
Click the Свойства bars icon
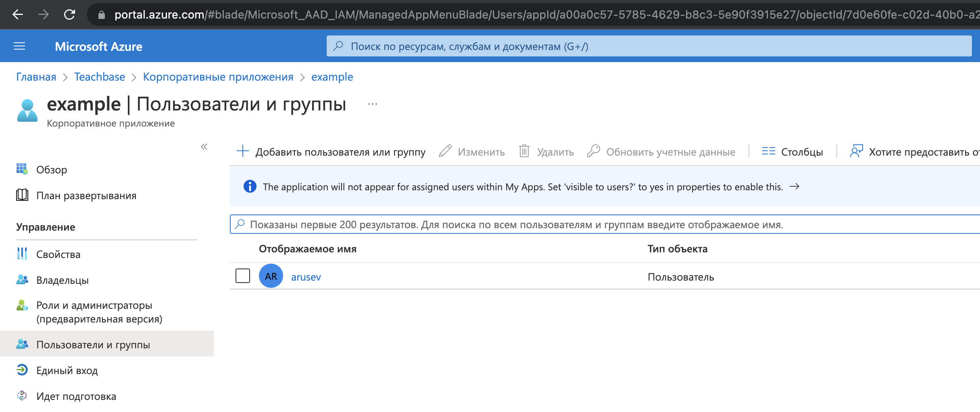coord(22,254)
